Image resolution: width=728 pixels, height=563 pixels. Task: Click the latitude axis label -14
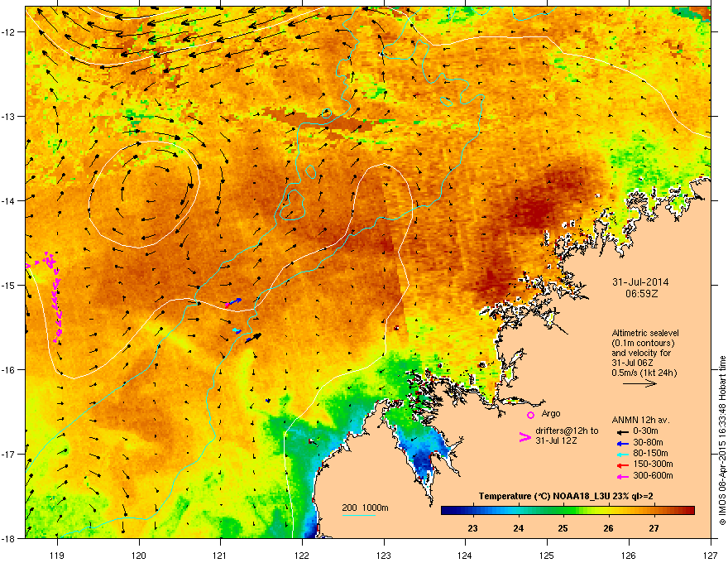tap(9, 200)
